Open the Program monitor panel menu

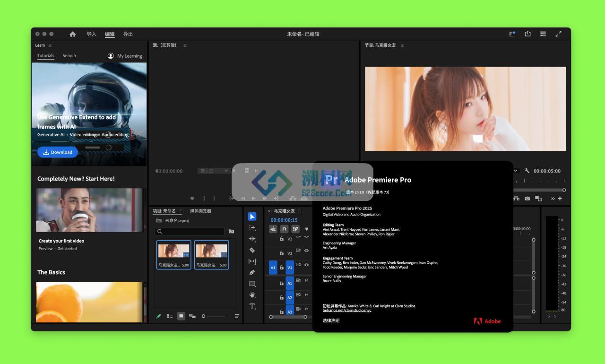point(402,45)
